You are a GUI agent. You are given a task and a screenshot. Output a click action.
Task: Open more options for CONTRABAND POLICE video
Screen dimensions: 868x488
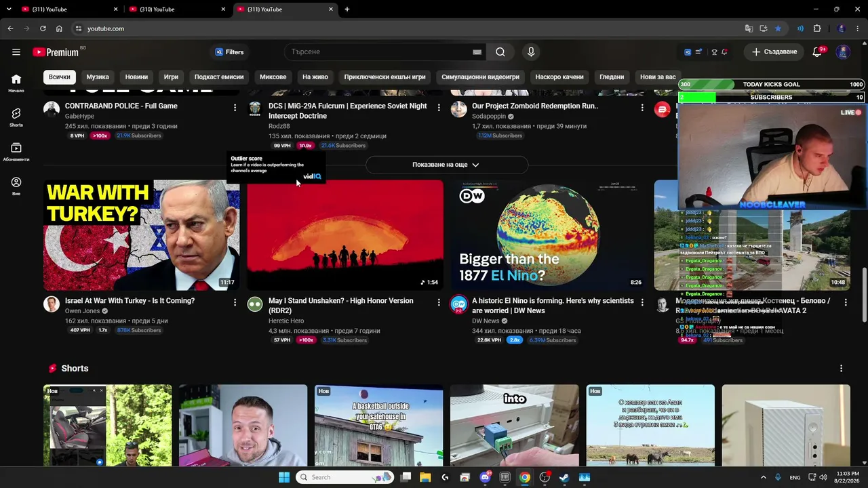click(x=235, y=107)
